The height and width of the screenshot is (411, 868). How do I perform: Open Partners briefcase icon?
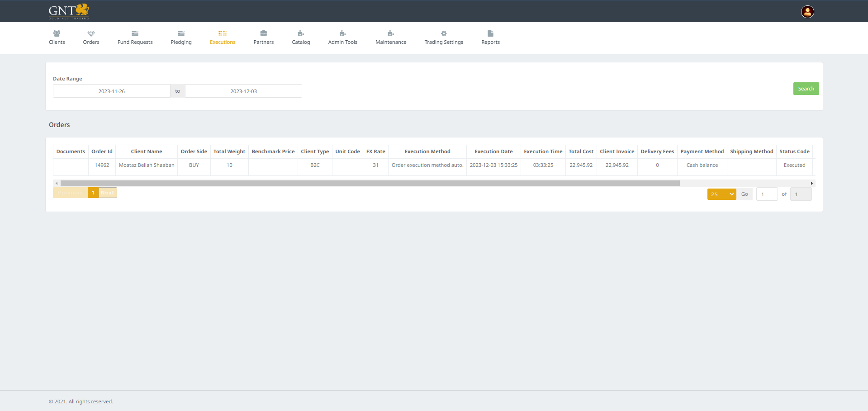pyautogui.click(x=263, y=33)
